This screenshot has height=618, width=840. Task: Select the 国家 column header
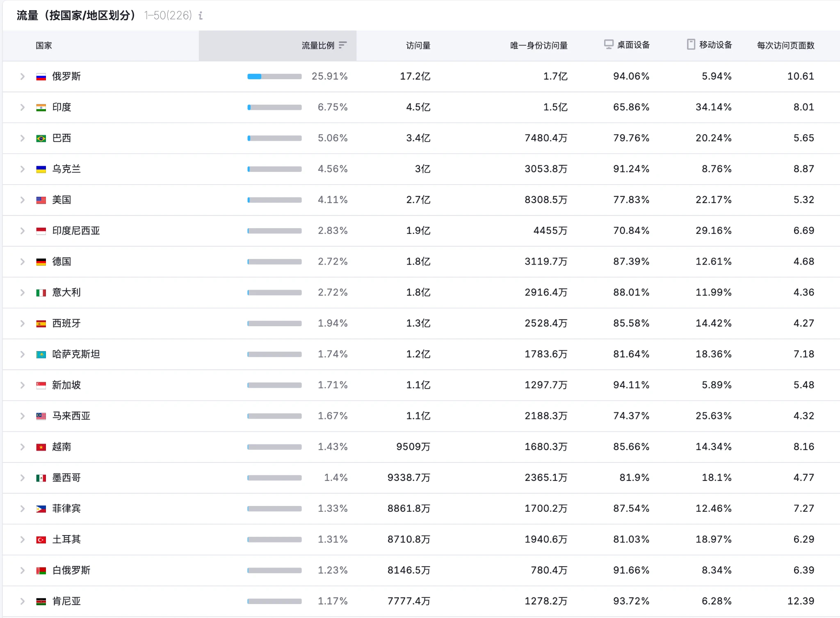[x=43, y=46]
